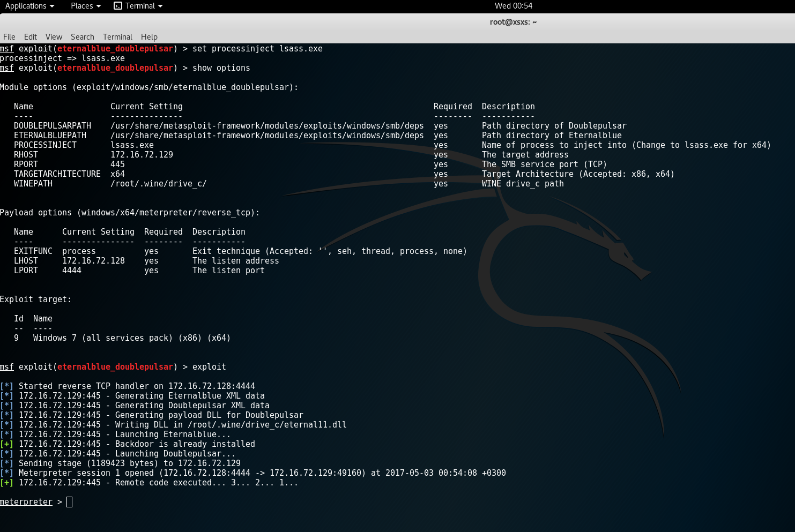Image resolution: width=795 pixels, height=532 pixels.
Task: Open the File menu
Action: [x=9, y=37]
